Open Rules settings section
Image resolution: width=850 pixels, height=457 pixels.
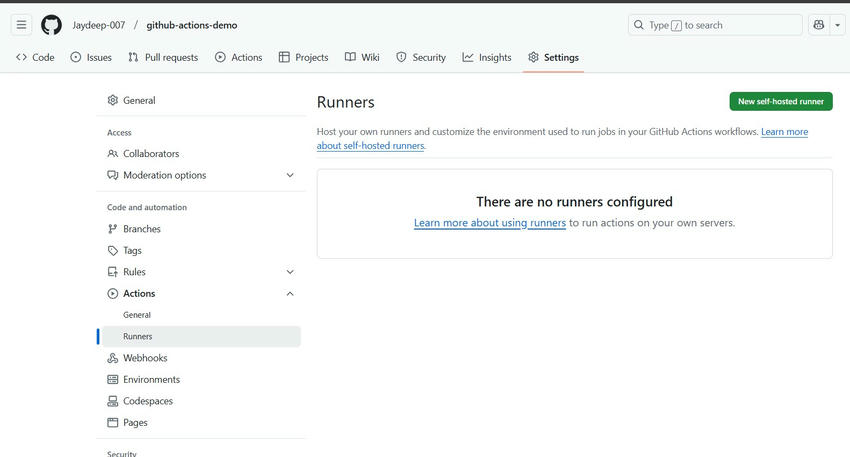[x=201, y=272]
